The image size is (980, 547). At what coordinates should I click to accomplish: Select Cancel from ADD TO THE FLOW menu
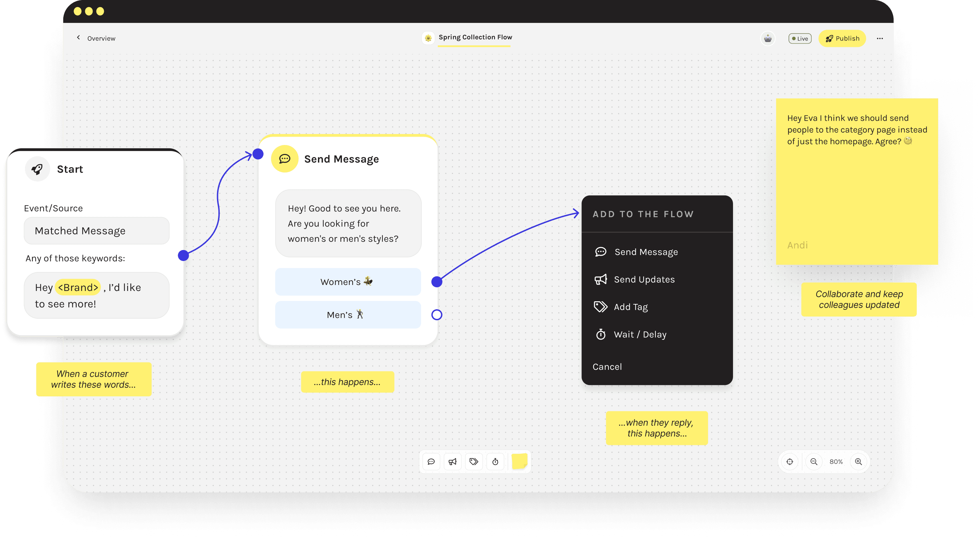click(607, 367)
